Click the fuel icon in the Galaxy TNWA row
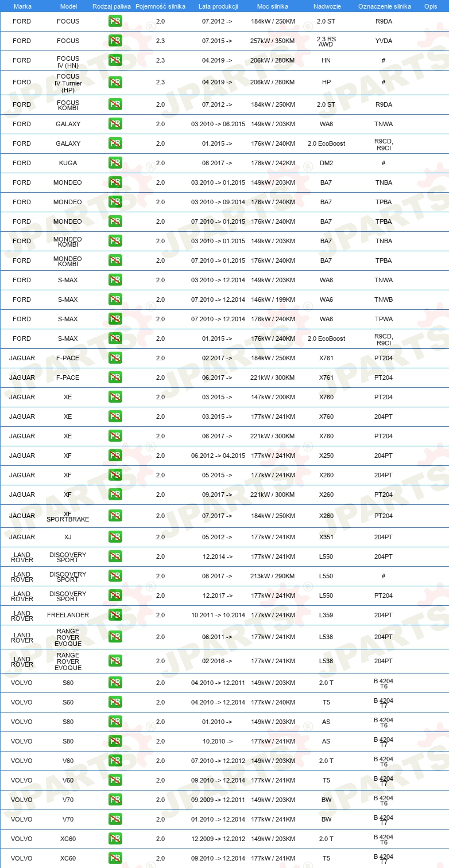Image resolution: width=449 pixels, height=868 pixels. (115, 124)
